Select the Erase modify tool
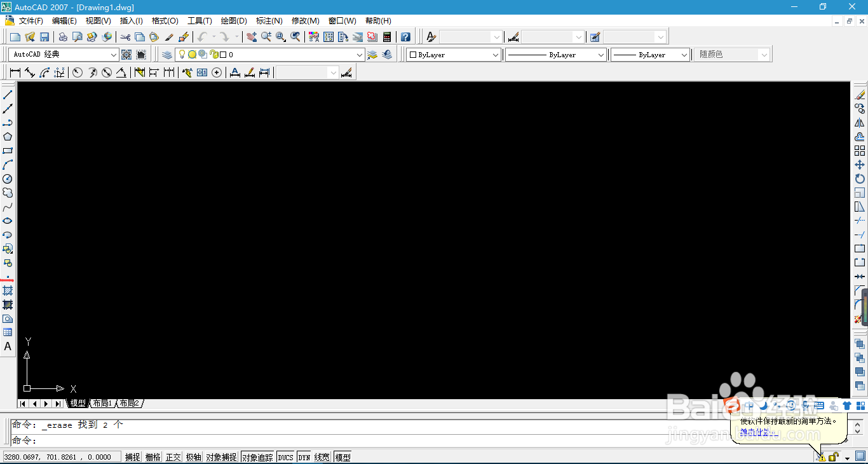 [x=860, y=95]
